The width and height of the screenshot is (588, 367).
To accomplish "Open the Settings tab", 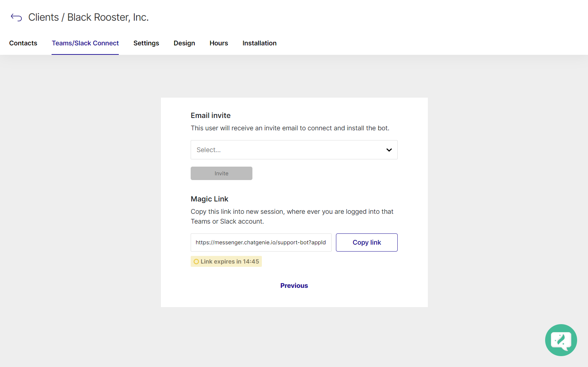I will click(146, 43).
